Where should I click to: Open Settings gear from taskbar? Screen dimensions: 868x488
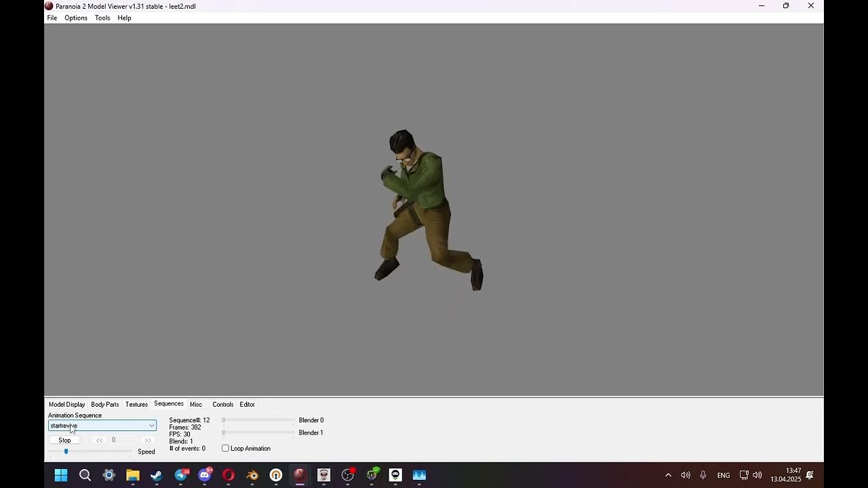(x=108, y=475)
